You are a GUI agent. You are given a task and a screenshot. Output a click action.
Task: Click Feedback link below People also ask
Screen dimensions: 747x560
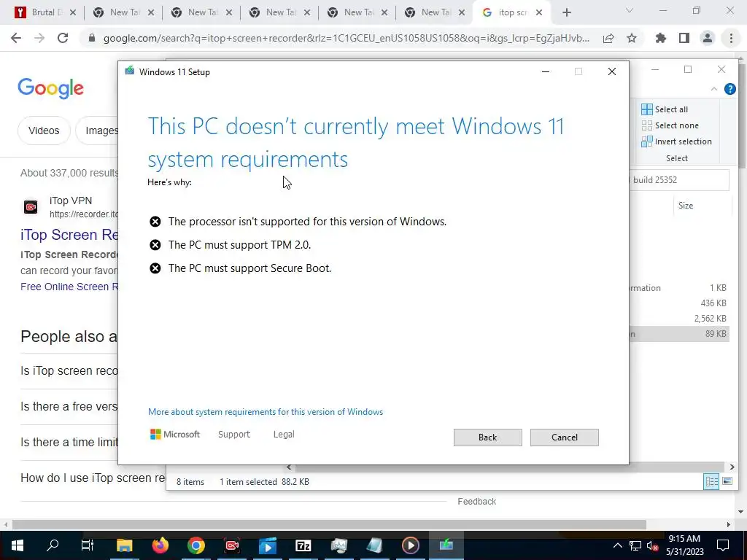[476, 502]
